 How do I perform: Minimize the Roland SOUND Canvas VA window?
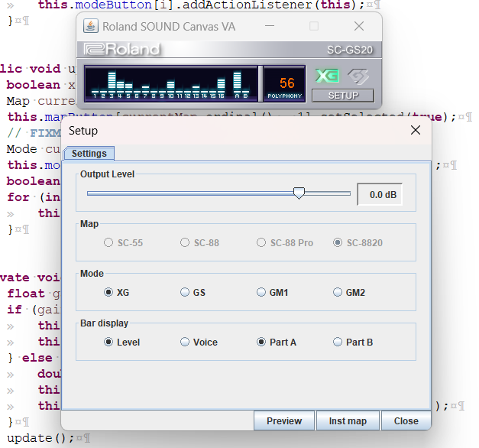pyautogui.click(x=270, y=26)
